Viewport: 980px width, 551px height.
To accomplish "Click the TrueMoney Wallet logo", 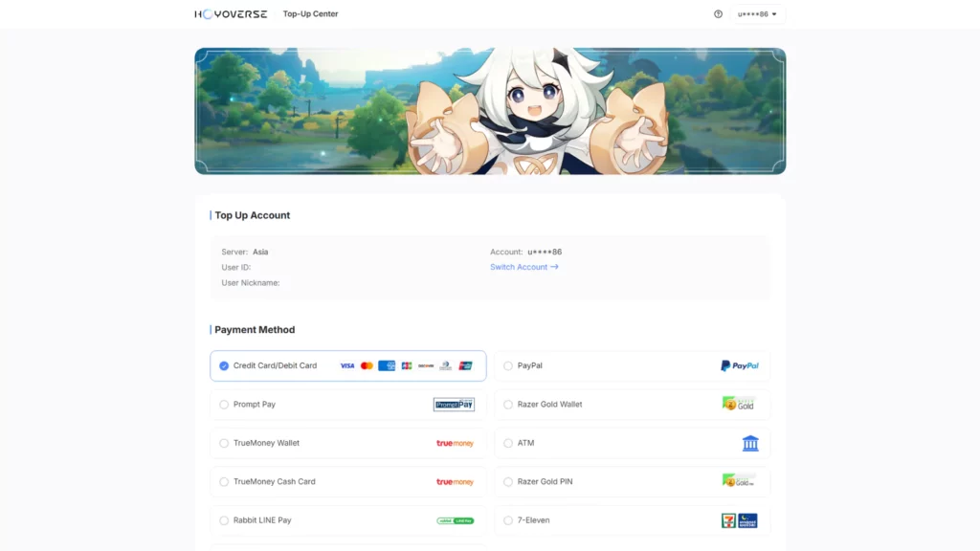I will click(x=455, y=444).
